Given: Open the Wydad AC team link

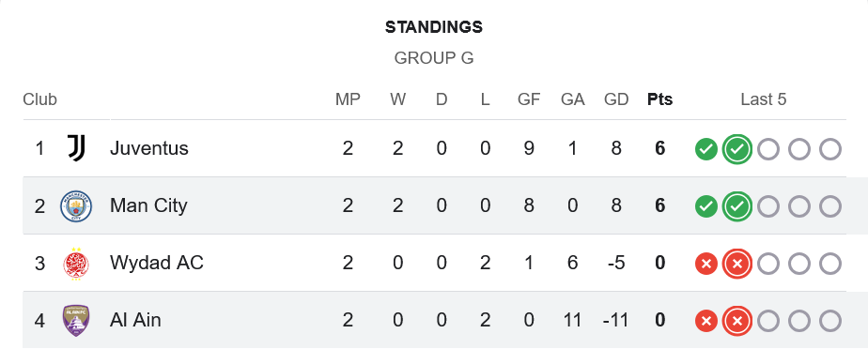Looking at the screenshot, I should [x=157, y=263].
